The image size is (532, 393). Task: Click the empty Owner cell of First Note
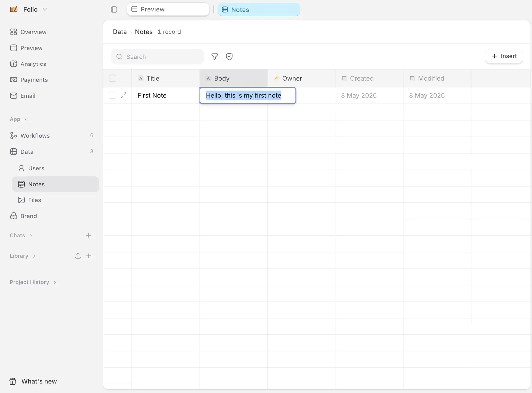coord(316,95)
